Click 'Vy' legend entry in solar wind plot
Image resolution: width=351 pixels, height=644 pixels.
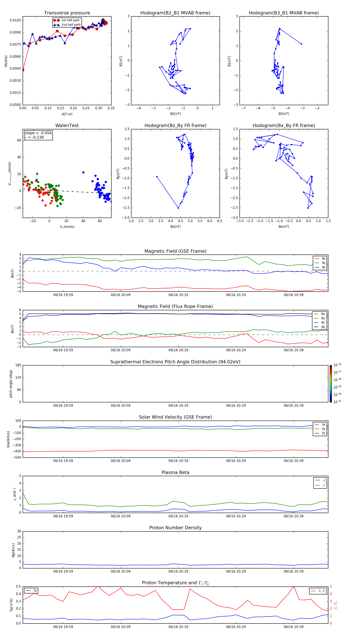click(x=320, y=429)
